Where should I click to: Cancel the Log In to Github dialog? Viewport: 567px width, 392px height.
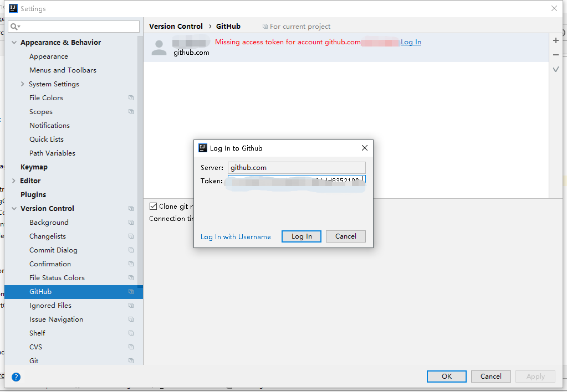pos(346,236)
